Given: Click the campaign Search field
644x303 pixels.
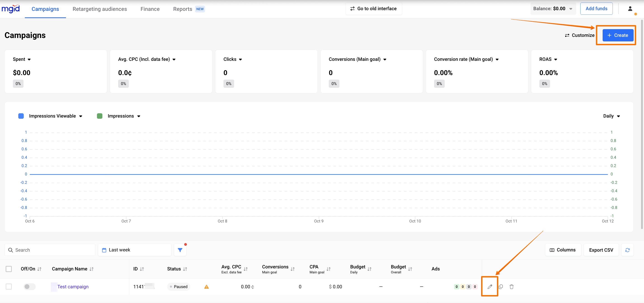Looking at the screenshot, I should click(50, 250).
